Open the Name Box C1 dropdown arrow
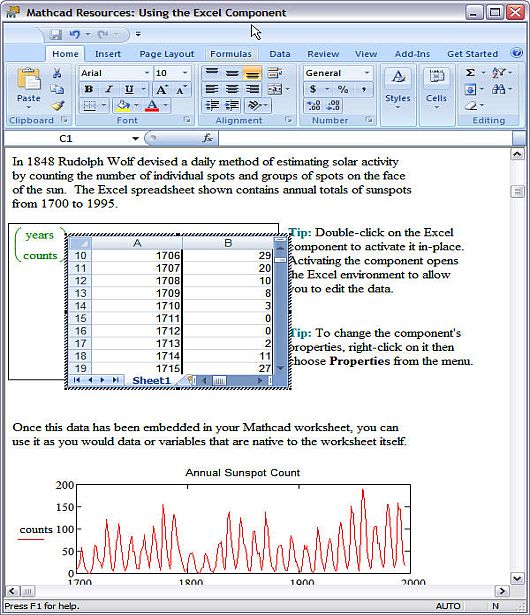 [x=135, y=138]
